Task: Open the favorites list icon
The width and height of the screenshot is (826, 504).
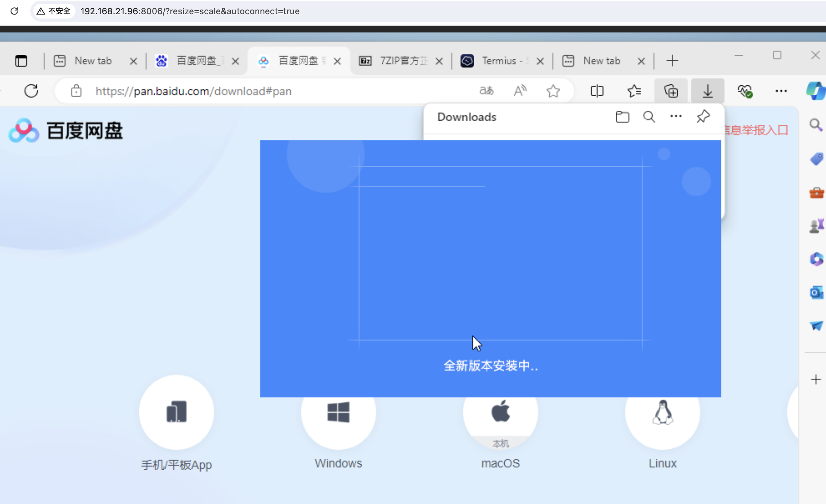Action: (634, 91)
